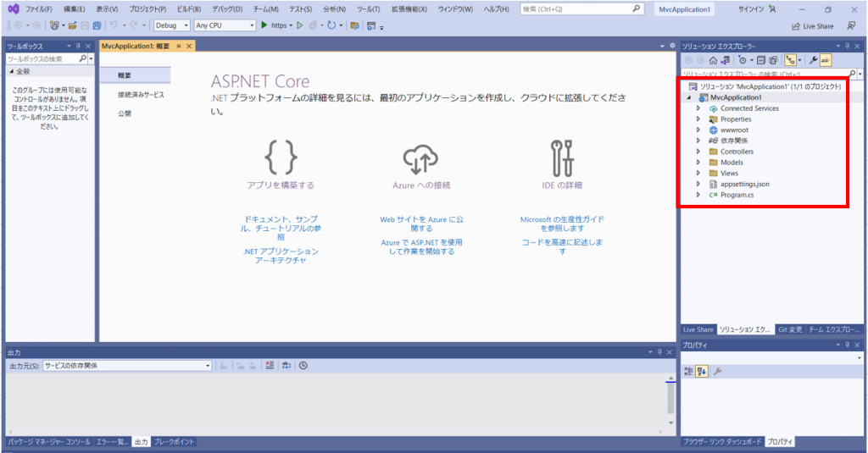Viewport: 868px width, 453px height.
Task: Open the ファイル(F) menu
Action: (39, 9)
